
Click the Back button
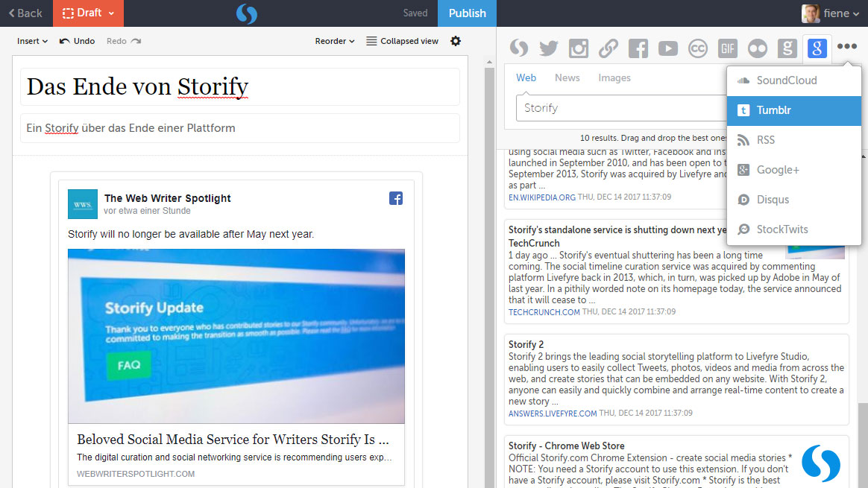click(25, 13)
